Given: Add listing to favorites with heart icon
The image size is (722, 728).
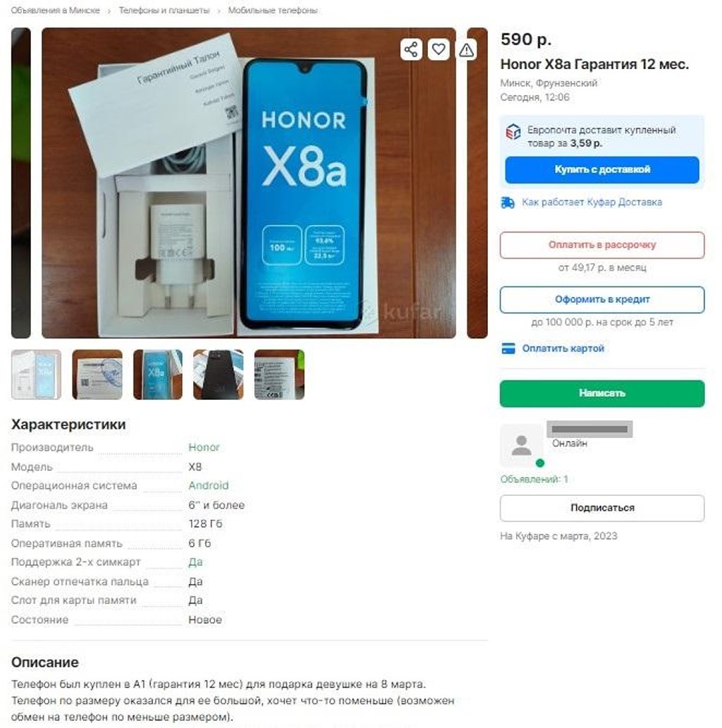Looking at the screenshot, I should coord(439,49).
